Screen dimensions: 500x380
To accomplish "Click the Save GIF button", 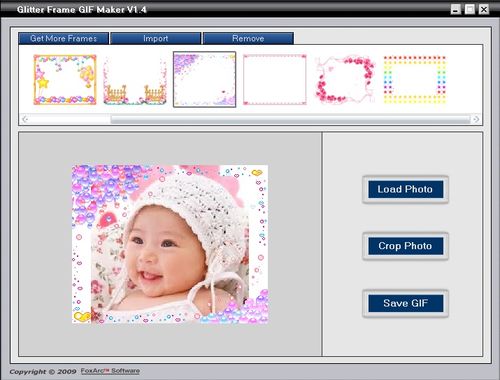I will (x=405, y=303).
